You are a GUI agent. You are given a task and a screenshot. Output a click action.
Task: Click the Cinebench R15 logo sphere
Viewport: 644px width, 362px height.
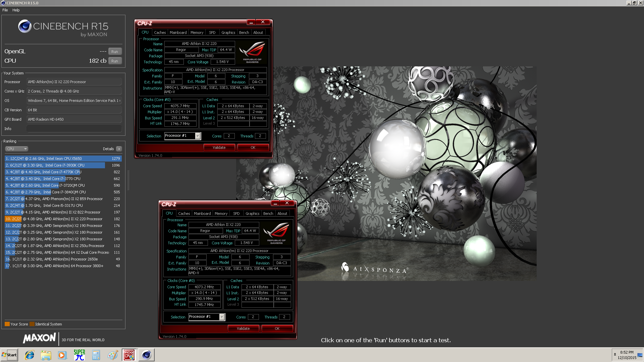[x=25, y=26]
